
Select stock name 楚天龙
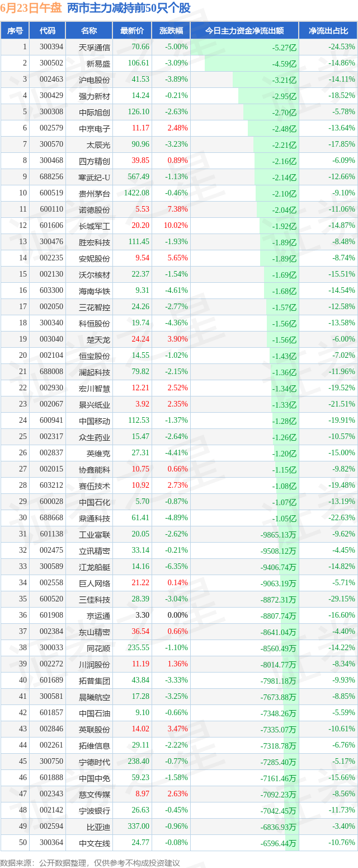tap(98, 339)
